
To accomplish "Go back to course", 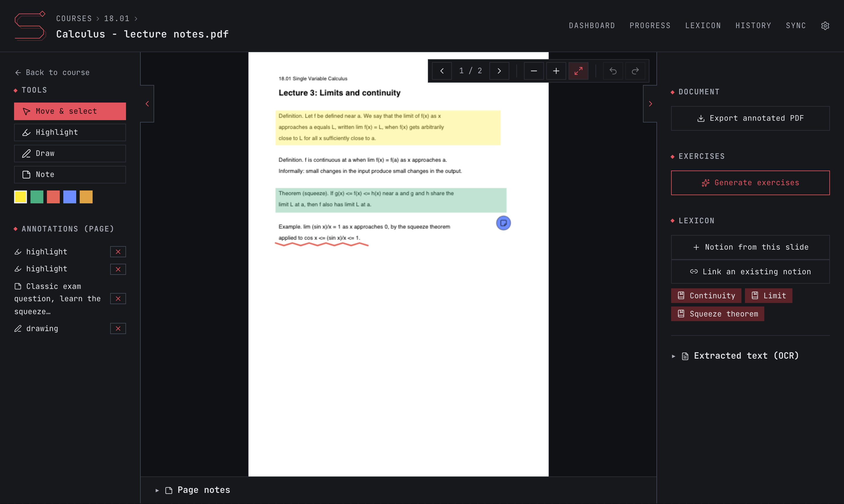I will pos(52,72).
